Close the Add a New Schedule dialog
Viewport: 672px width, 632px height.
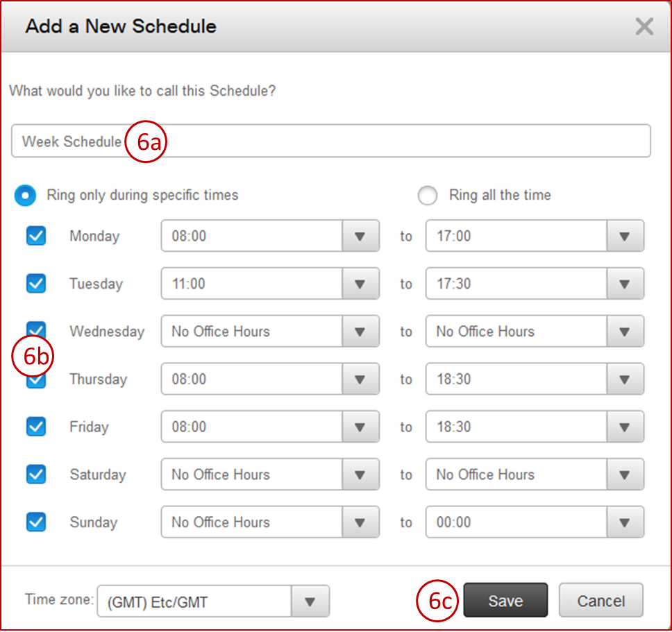pyautogui.click(x=644, y=27)
